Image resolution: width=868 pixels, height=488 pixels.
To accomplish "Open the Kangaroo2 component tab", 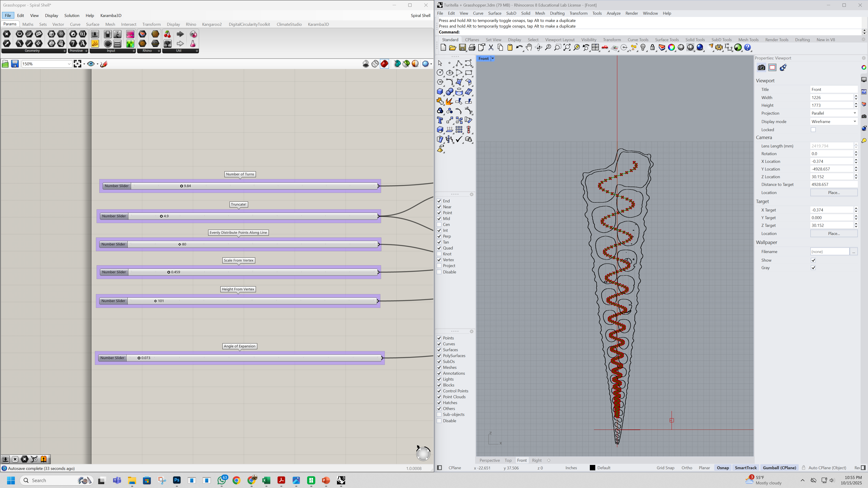I will (212, 24).
